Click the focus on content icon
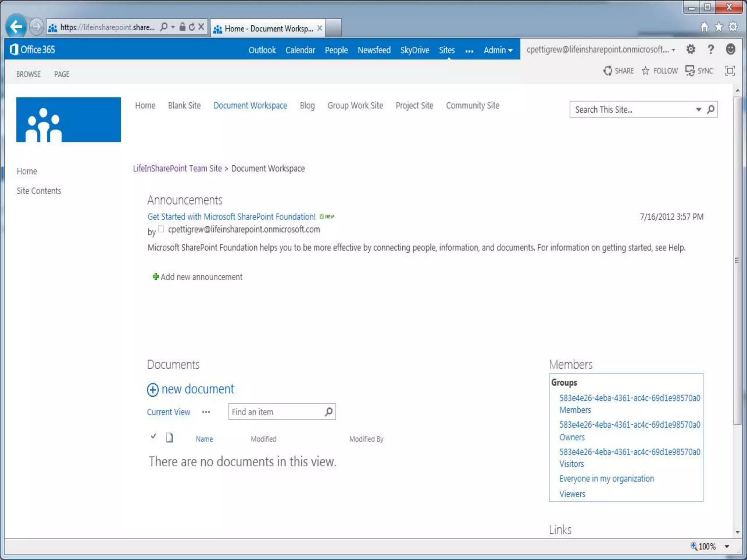Viewport: 747px width, 560px height. coord(730,71)
